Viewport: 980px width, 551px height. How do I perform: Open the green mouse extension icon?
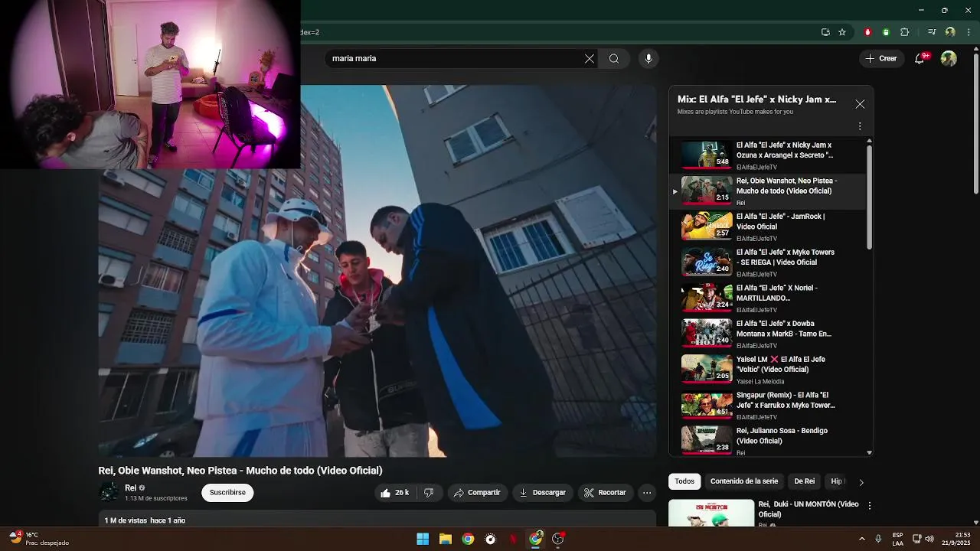886,32
